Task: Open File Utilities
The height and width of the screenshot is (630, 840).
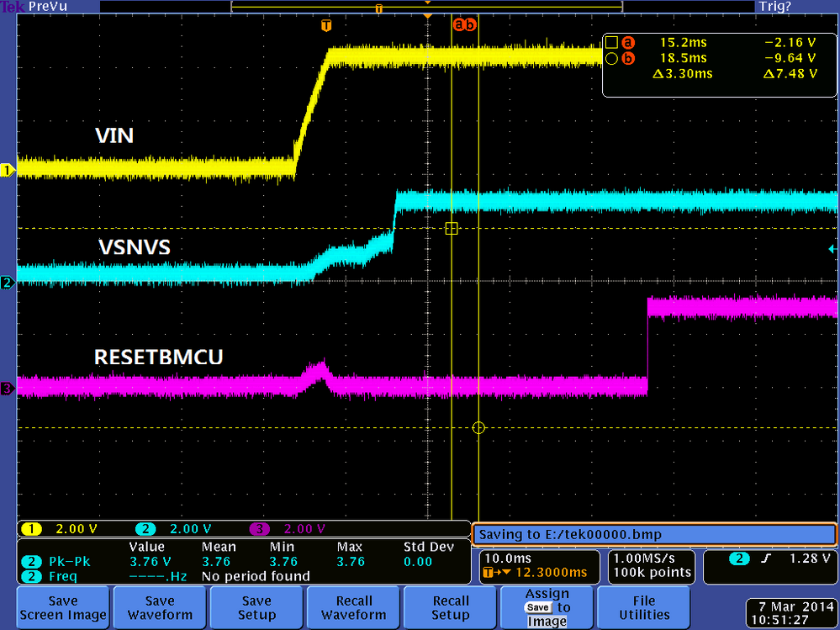Action: [642, 606]
